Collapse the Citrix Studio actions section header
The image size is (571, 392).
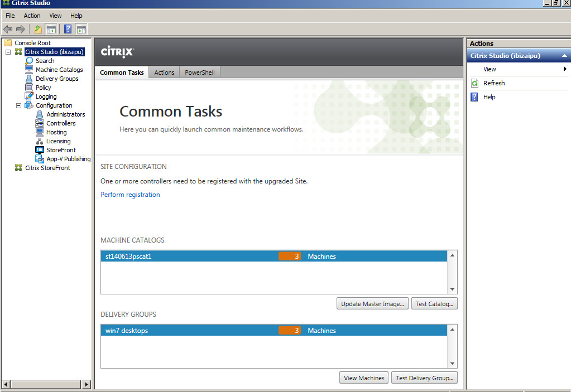(564, 56)
